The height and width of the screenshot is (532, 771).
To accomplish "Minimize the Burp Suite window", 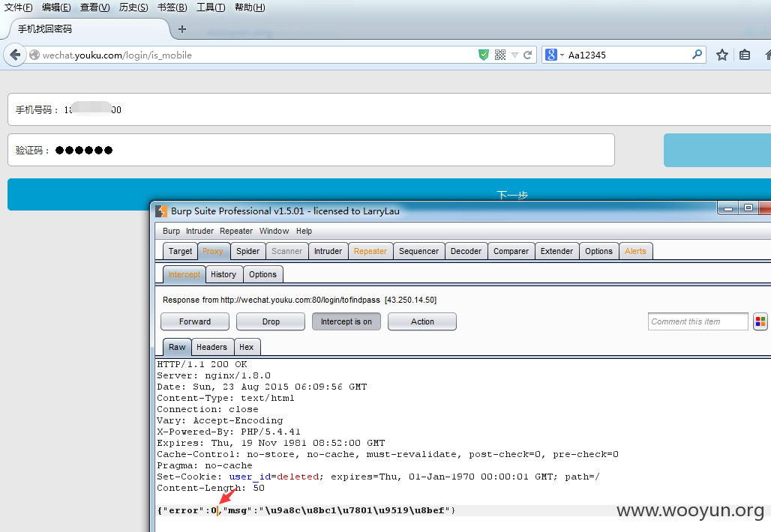I will pos(728,208).
